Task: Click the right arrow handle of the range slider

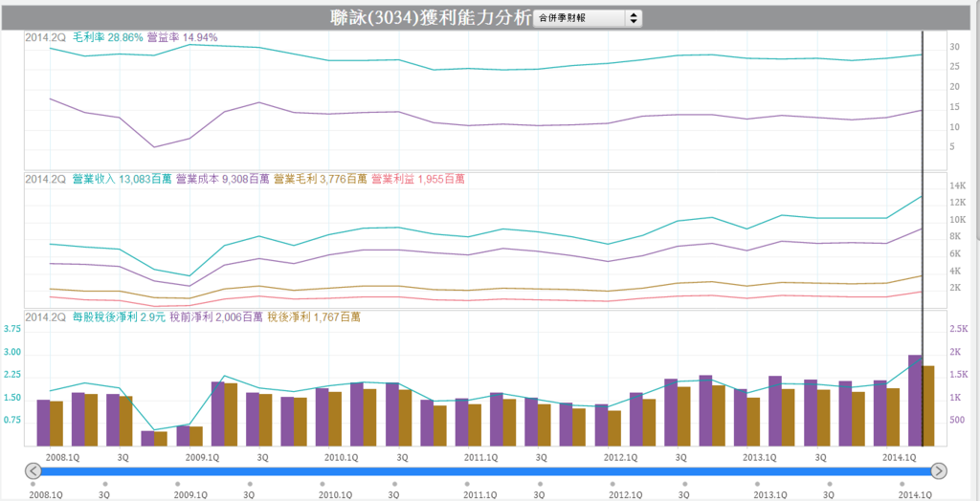Action: pos(939,471)
